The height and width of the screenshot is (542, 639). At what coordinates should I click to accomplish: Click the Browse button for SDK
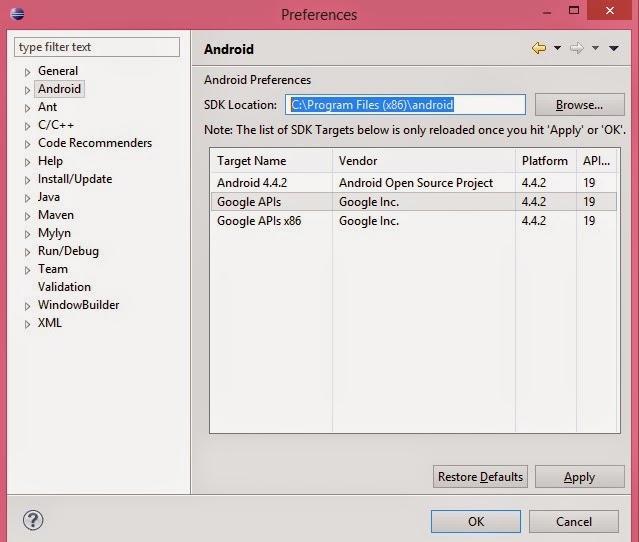pos(580,105)
